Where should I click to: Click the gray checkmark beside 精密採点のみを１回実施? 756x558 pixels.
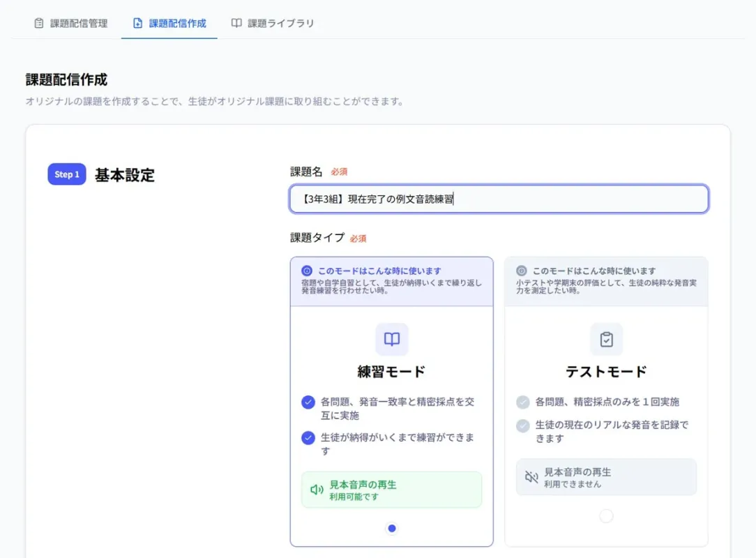pyautogui.click(x=521, y=401)
